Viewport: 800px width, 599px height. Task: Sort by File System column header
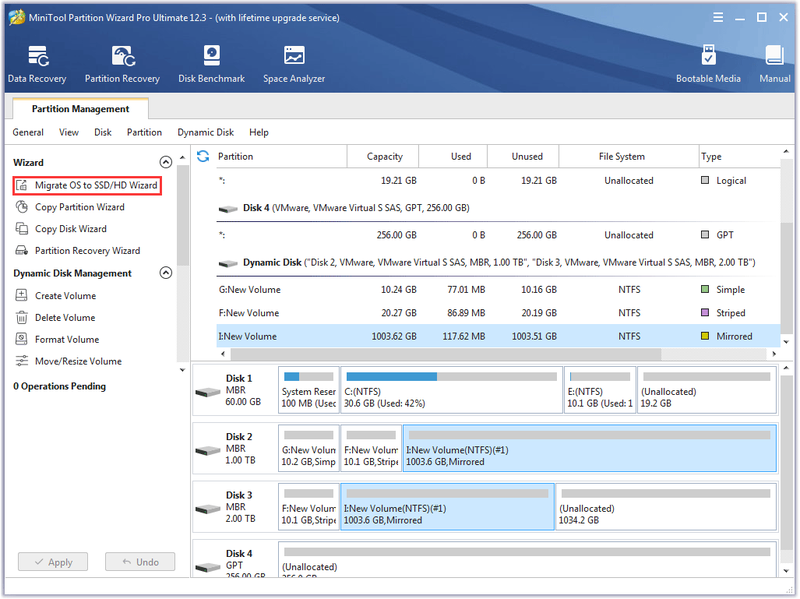point(629,156)
